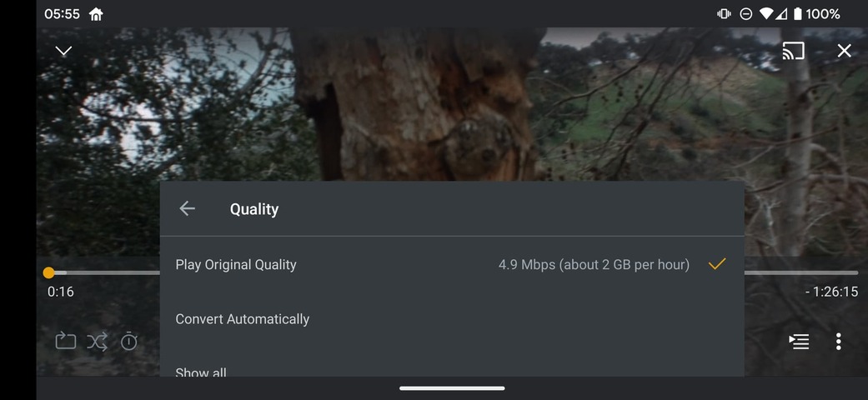Open the three-dot more options menu
Screen dimensions: 868x400
838,342
